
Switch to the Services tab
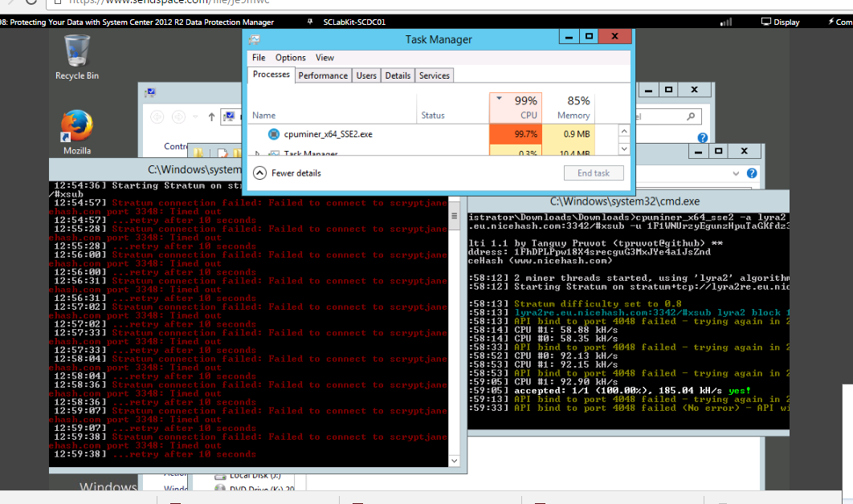[434, 75]
